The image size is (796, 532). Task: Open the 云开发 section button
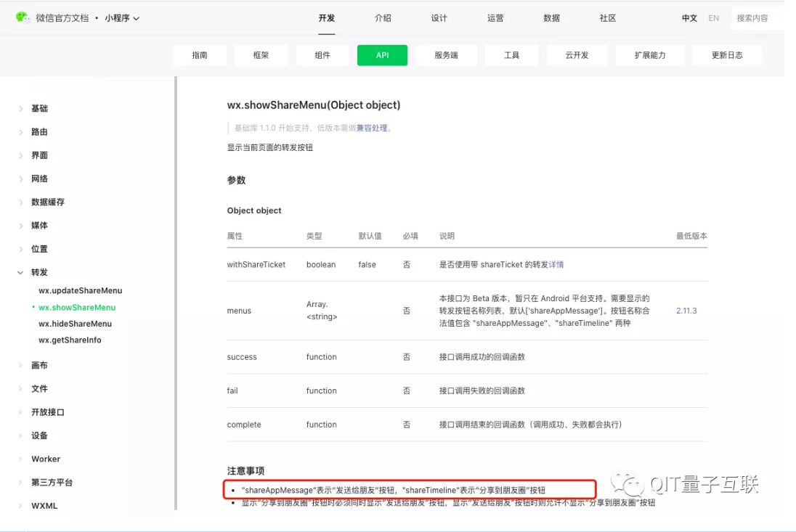pyautogui.click(x=577, y=55)
